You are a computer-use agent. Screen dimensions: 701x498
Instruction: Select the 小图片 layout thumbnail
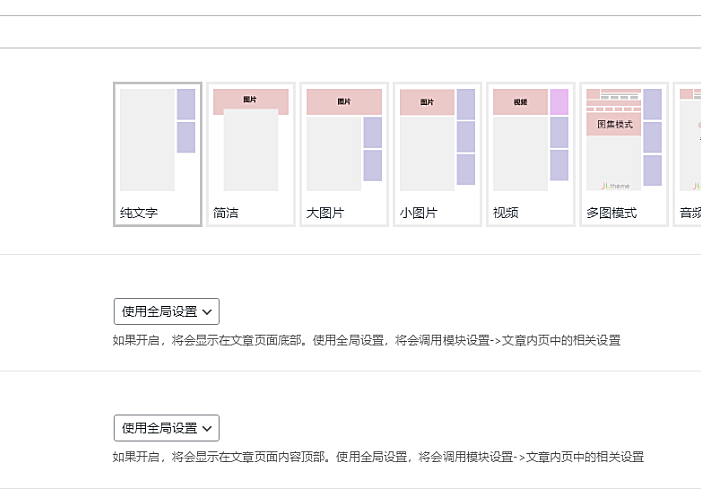(x=437, y=154)
